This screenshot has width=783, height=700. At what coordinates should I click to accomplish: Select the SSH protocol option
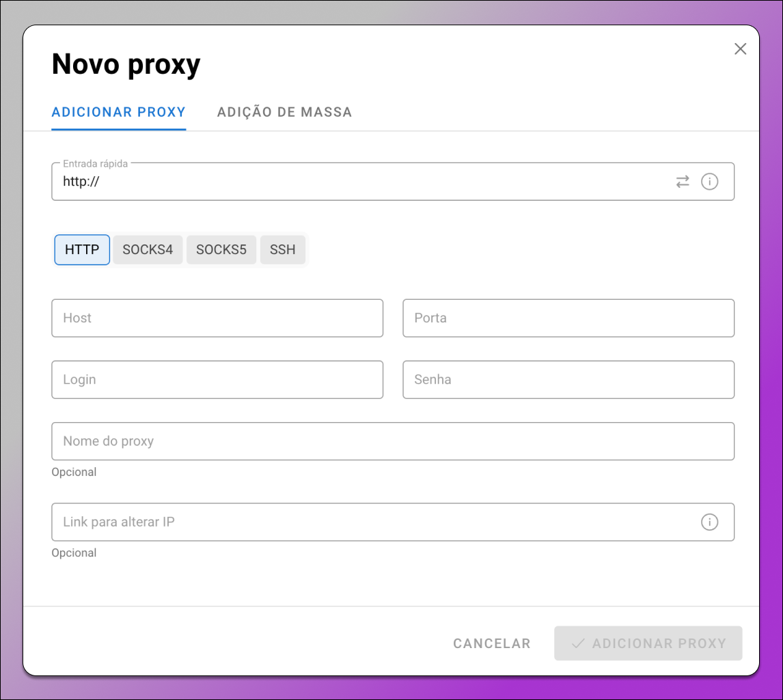click(283, 250)
